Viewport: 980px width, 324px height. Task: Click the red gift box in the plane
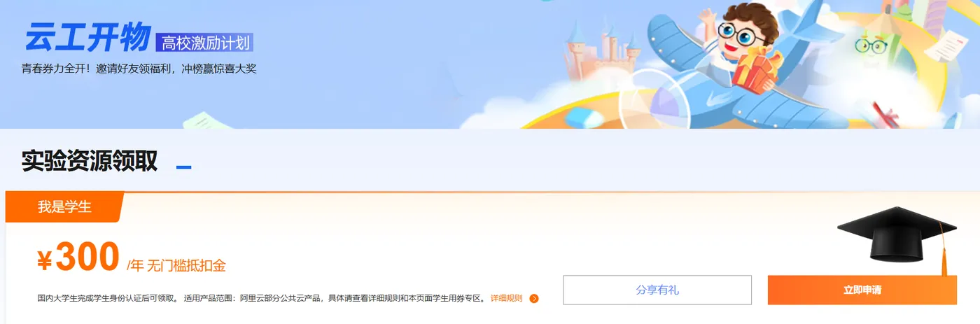pyautogui.click(x=755, y=71)
